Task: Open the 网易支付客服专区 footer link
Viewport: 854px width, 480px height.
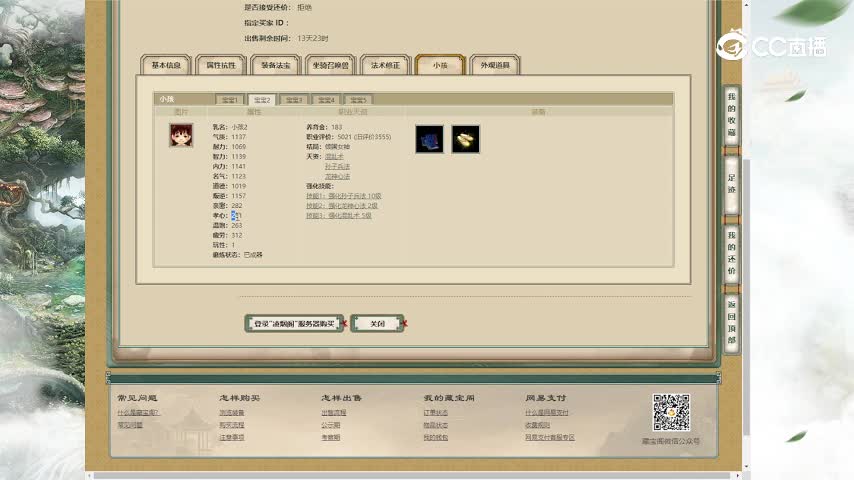Action: point(550,438)
